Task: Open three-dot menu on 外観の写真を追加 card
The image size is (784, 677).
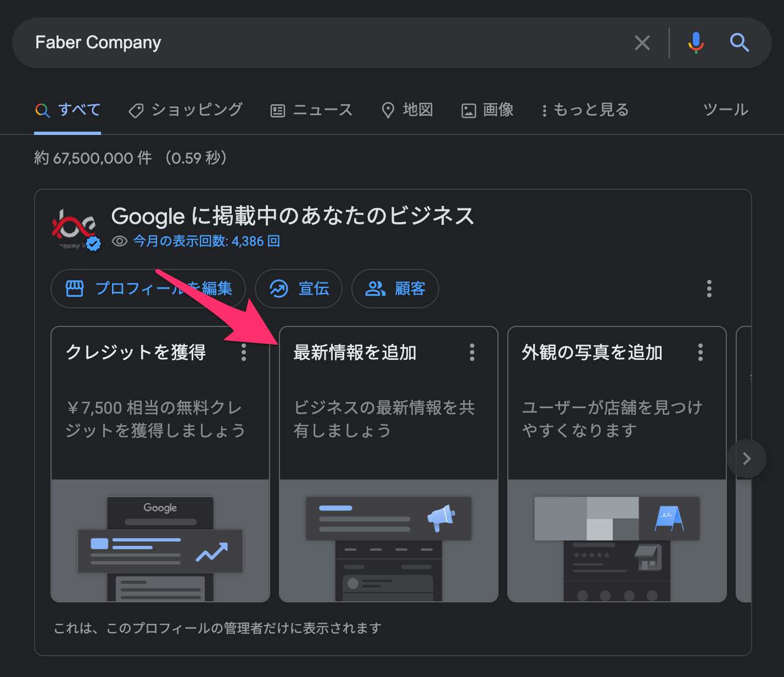Action: point(701,352)
